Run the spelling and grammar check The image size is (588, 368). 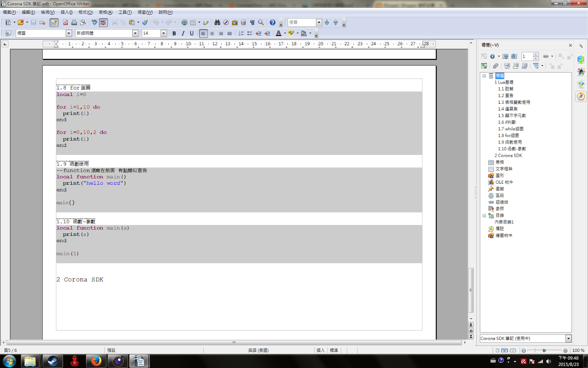click(94, 22)
